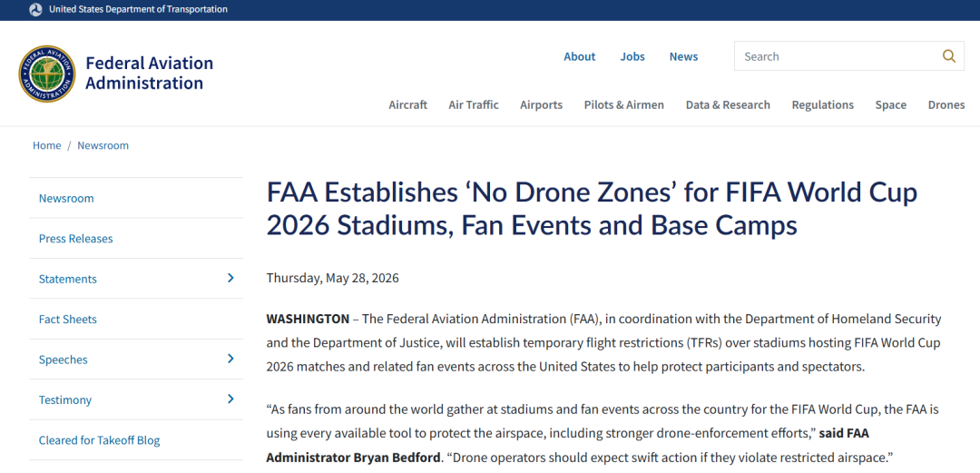980x473 pixels.
Task: Open the Aircraft navigation menu
Action: coord(408,105)
